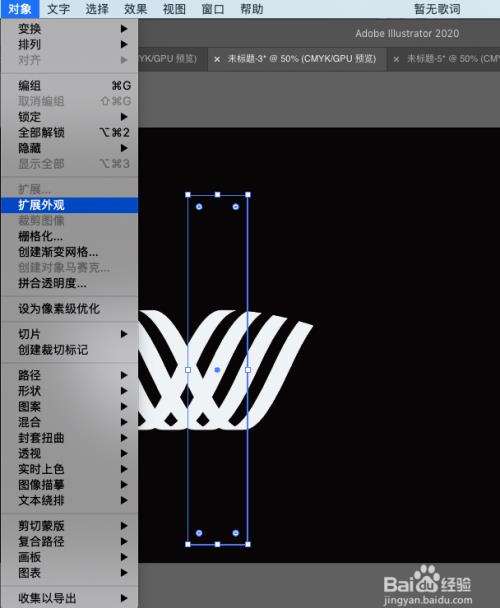Open the 文字 menu in menu bar

(58, 9)
